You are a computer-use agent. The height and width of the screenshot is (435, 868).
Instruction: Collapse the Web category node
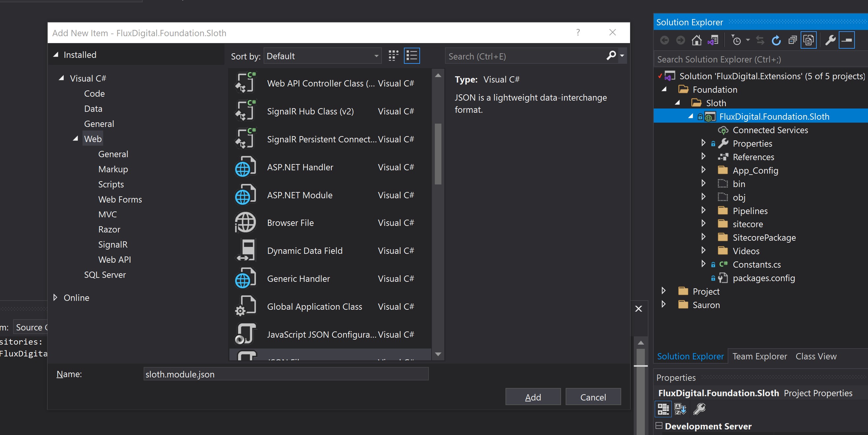tap(76, 139)
